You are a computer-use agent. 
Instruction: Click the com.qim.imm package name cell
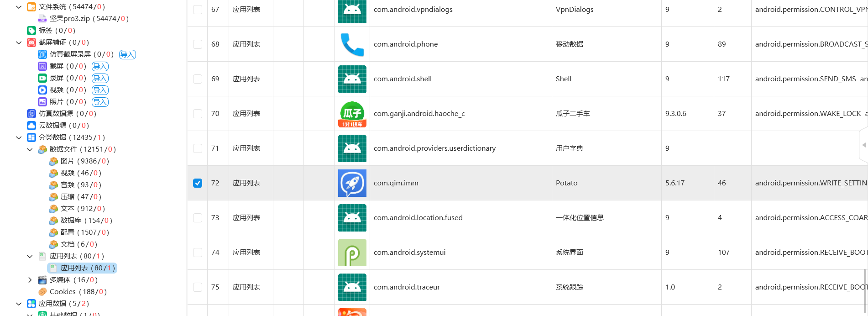coord(460,183)
